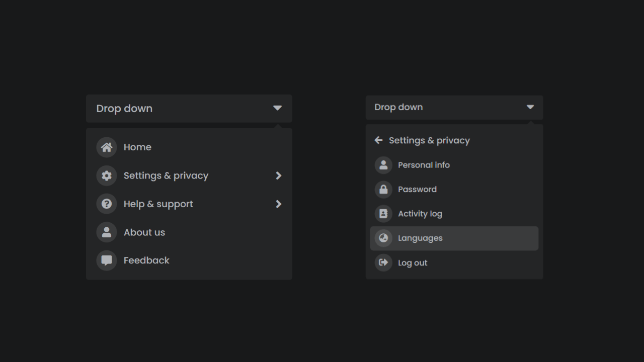
Task: Select the Languages globe icon
Action: click(383, 238)
